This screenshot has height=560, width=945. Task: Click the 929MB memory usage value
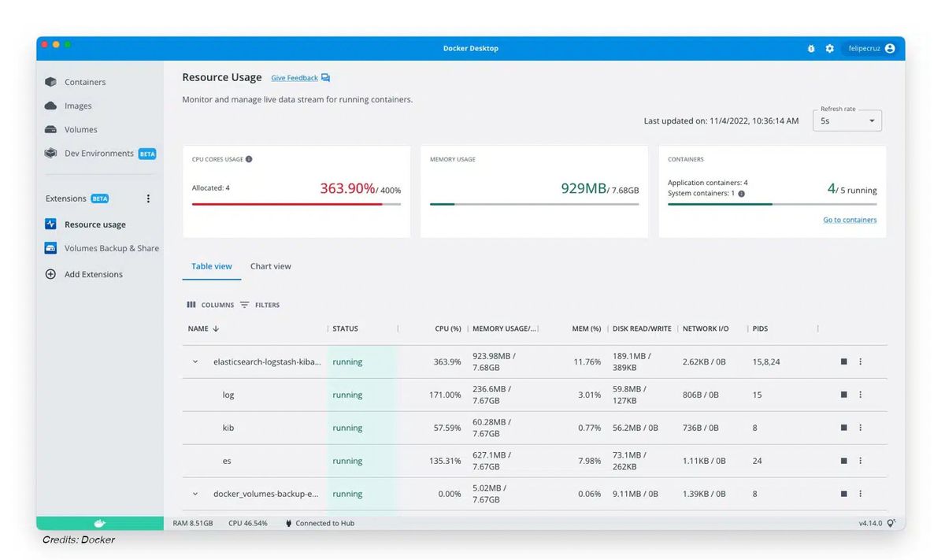pos(584,188)
